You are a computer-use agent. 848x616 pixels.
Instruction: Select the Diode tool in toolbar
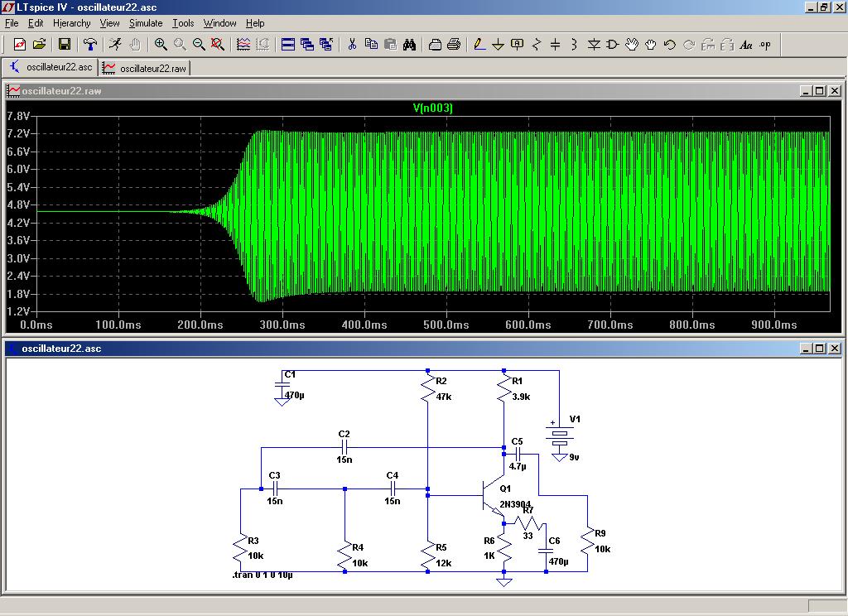pos(593,45)
